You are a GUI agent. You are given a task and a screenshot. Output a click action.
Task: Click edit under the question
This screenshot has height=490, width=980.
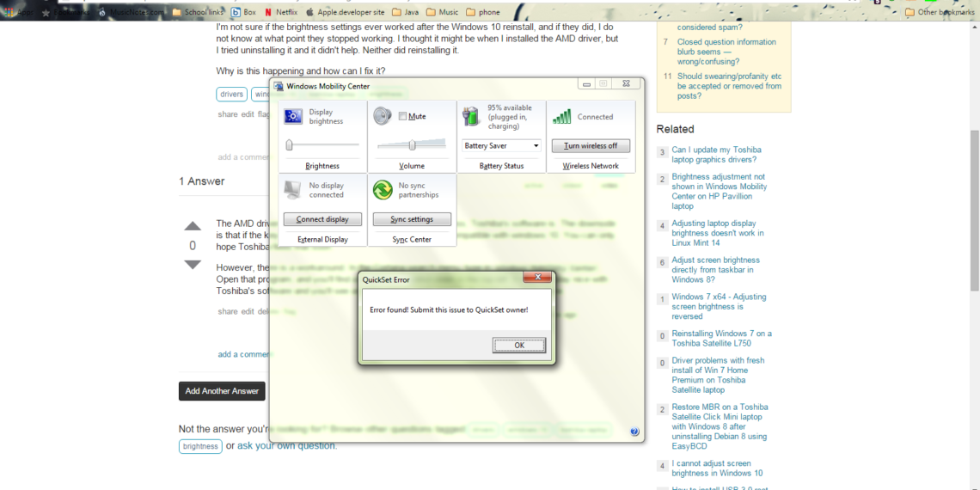248,114
